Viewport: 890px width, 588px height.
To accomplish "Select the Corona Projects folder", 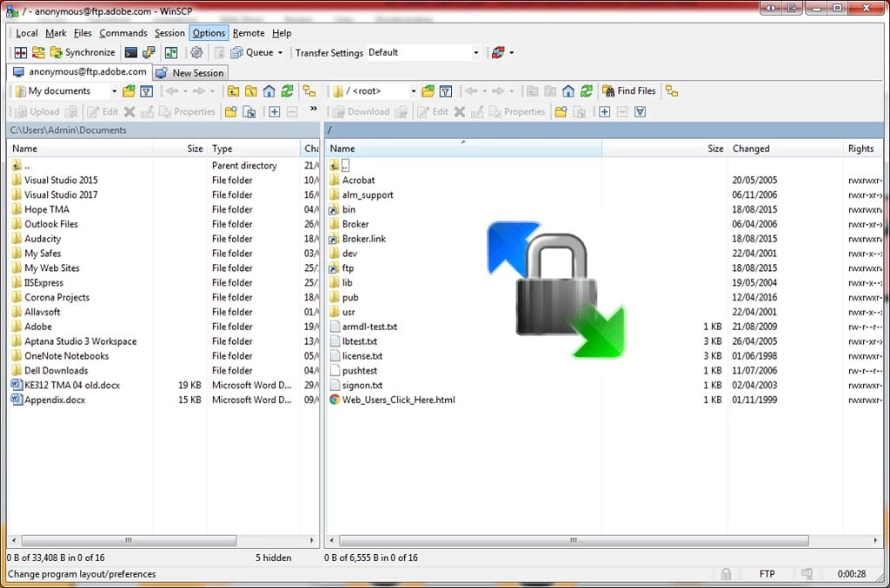I will click(56, 297).
